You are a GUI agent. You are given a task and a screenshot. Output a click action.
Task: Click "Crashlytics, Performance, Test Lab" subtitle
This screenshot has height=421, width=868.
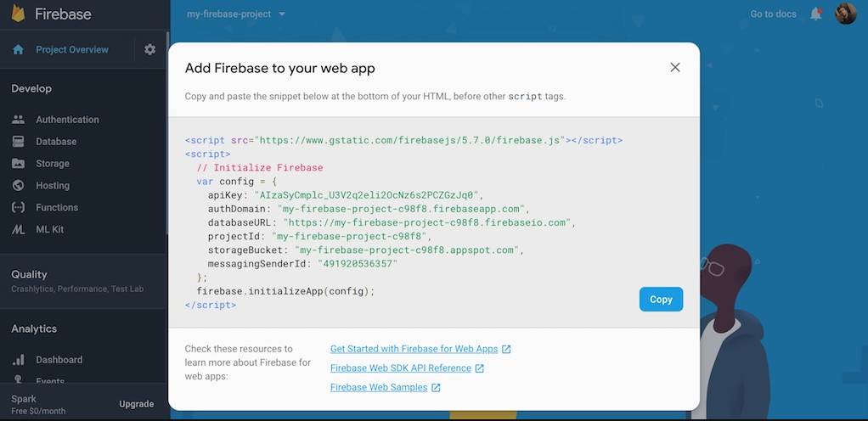pos(77,289)
